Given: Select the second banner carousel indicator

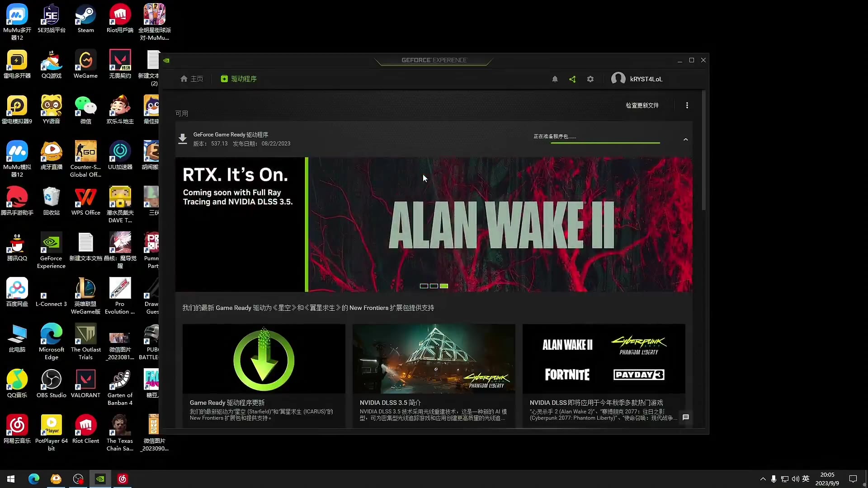Looking at the screenshot, I should [434, 286].
